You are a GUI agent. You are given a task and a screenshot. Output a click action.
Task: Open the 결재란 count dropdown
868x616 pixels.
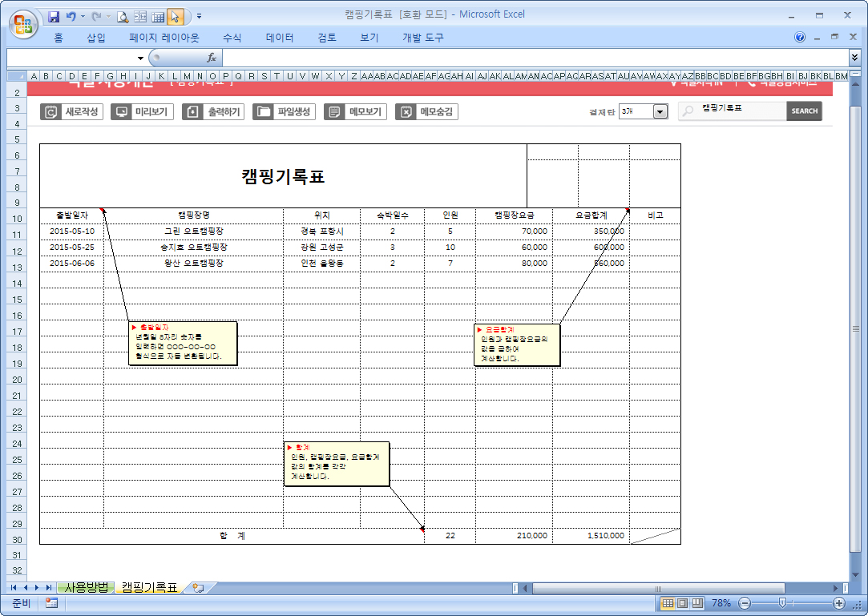660,112
